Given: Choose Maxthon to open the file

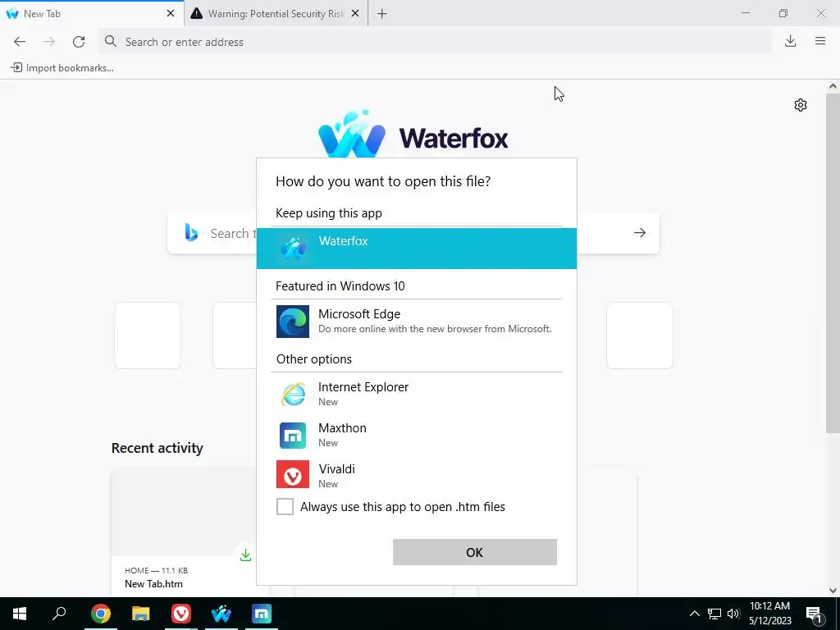Looking at the screenshot, I should (417, 435).
